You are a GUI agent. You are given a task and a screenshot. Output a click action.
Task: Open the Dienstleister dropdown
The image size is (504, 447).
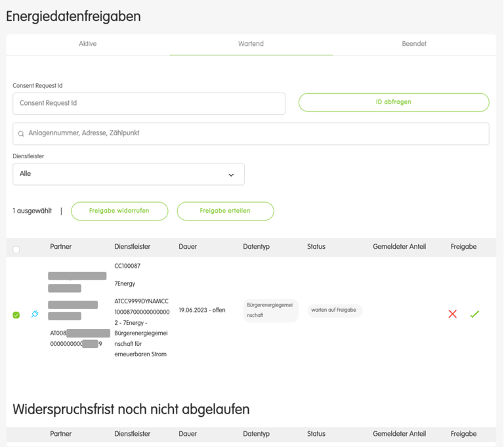tap(128, 175)
